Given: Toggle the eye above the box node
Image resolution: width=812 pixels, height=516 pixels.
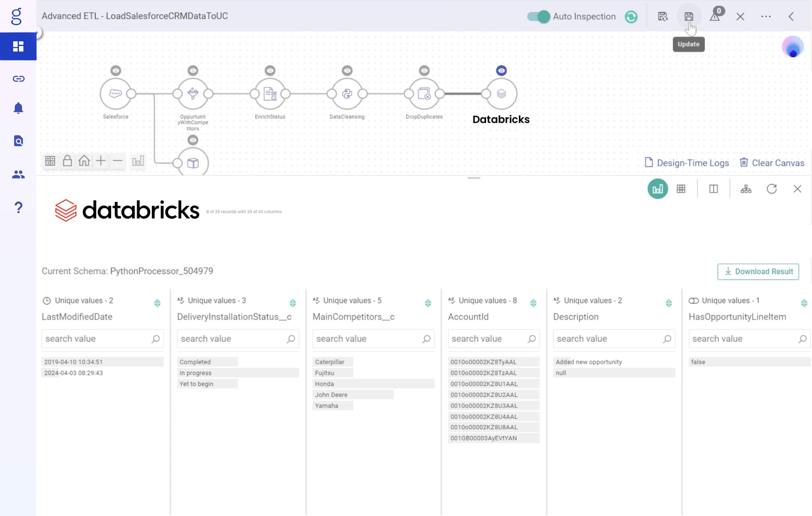Looking at the screenshot, I should 193,140.
